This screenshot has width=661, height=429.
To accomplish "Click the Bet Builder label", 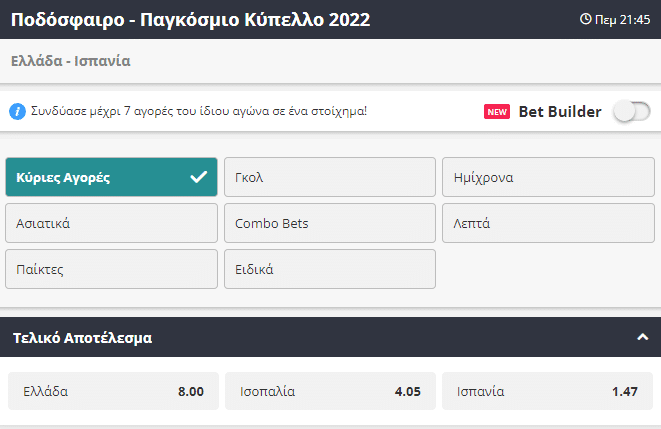I will pos(560,112).
